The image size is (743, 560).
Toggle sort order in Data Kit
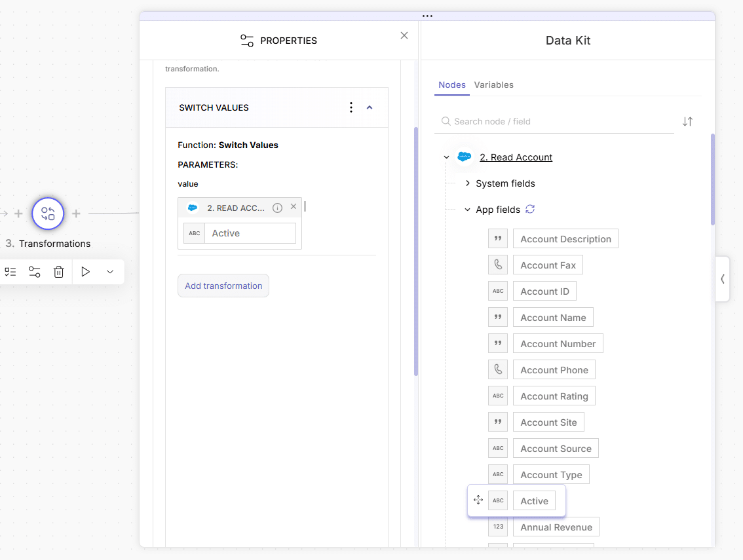click(687, 121)
